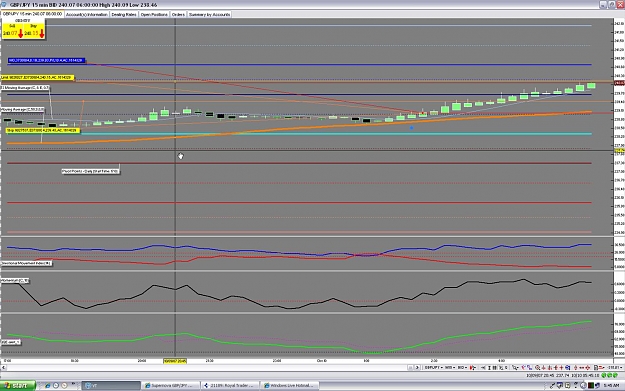The height and width of the screenshot is (391, 625).
Task: Open the BID price type dropdown
Action: coord(462,367)
